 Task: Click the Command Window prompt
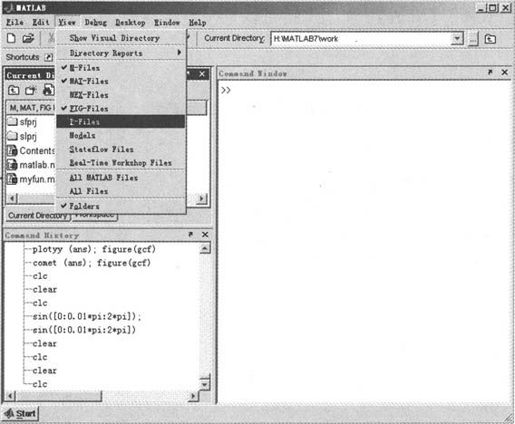pos(226,90)
